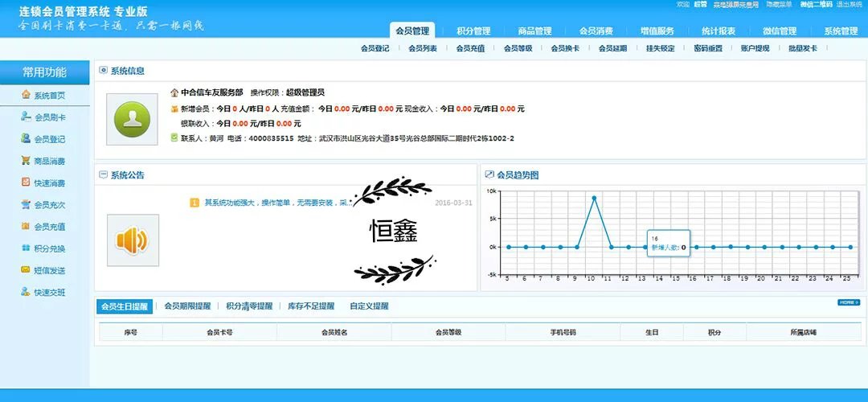Click the peak data point on trend chart

[594, 198]
